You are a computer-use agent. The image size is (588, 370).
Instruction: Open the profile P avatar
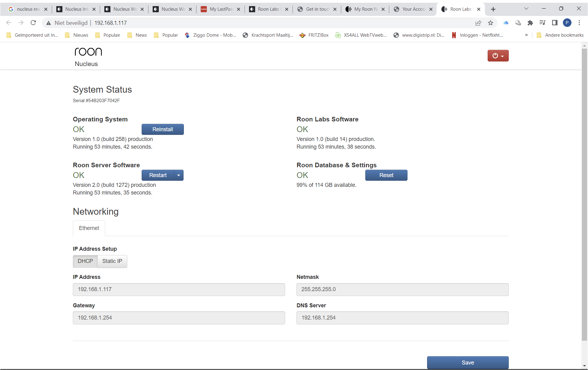coord(567,23)
